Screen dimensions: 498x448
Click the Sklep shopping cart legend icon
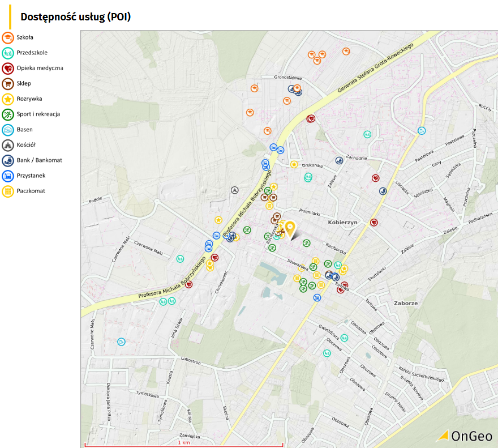(8, 84)
